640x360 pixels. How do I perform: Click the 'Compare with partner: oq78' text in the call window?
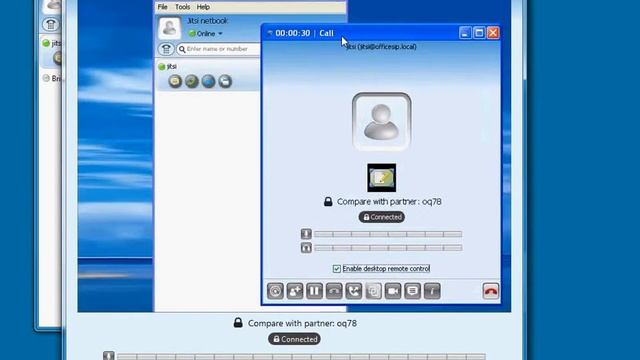click(x=389, y=202)
